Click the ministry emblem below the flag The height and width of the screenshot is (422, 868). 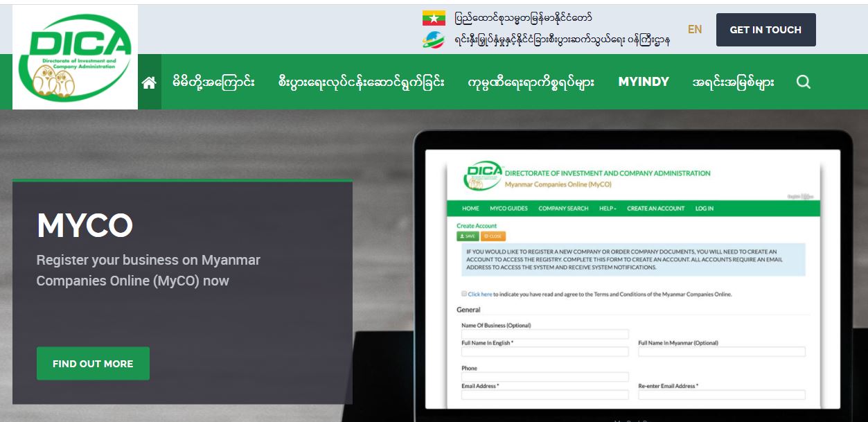tap(434, 40)
